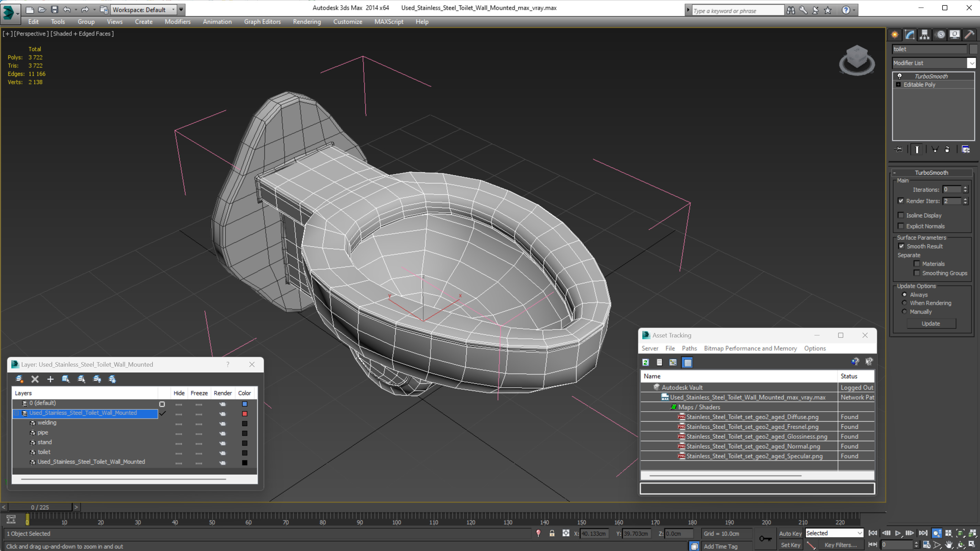Select Always update option
Screen dimensions: 980x551
[904, 294]
